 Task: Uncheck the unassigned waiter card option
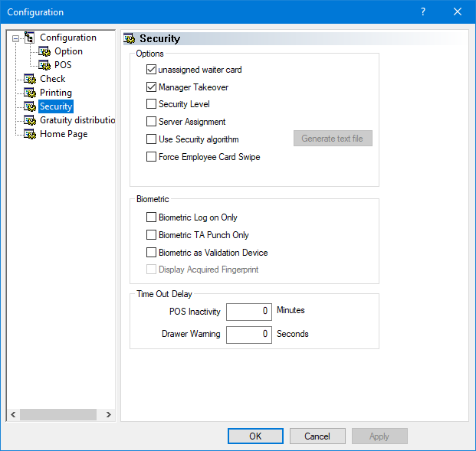pos(151,70)
